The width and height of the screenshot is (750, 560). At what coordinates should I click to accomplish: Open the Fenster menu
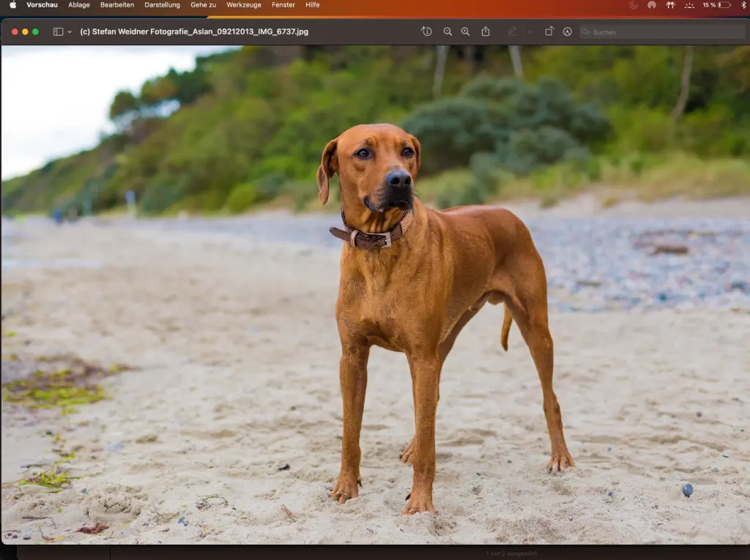point(283,5)
